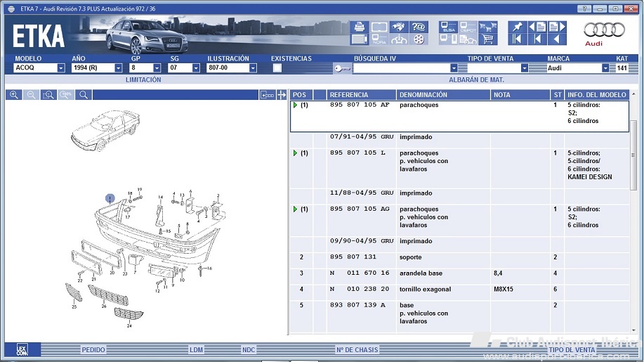Click the single-bar previous arrow icon
Viewport: 644px width, 362px height.
[x=537, y=39]
